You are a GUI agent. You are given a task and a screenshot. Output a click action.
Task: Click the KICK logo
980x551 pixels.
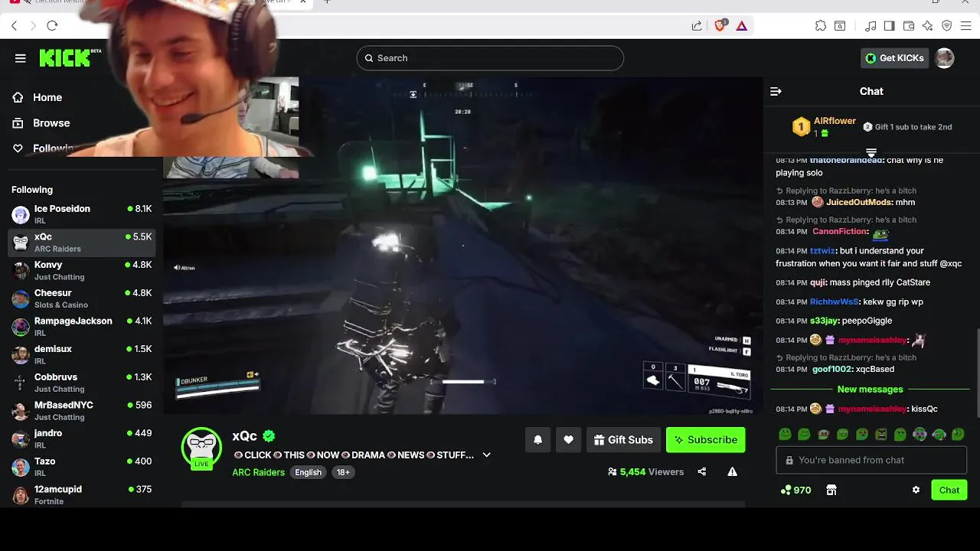tap(70, 57)
